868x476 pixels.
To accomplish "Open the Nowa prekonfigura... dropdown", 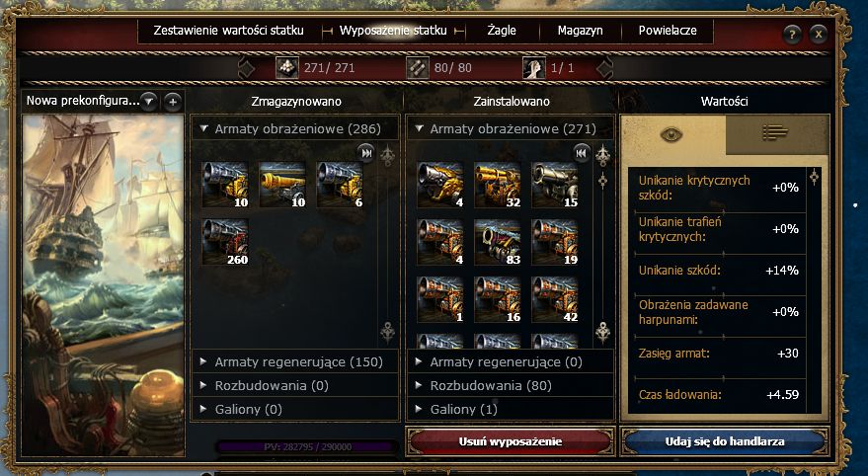I will pos(148,102).
